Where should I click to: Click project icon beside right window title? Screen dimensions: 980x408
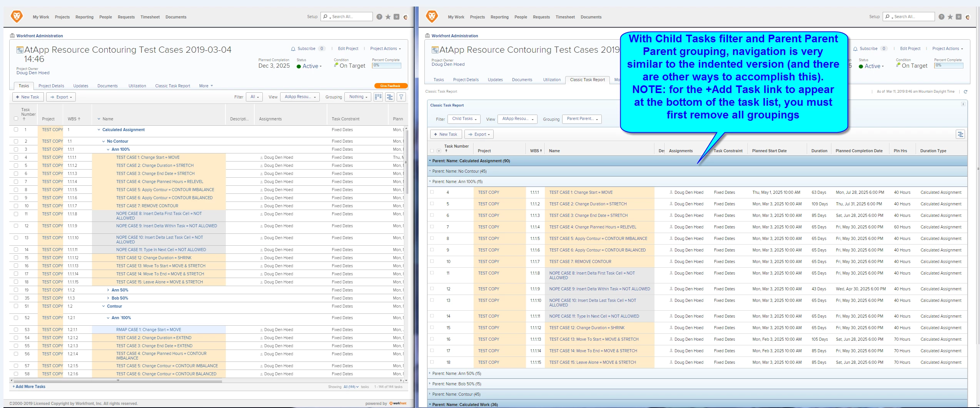[x=435, y=50]
